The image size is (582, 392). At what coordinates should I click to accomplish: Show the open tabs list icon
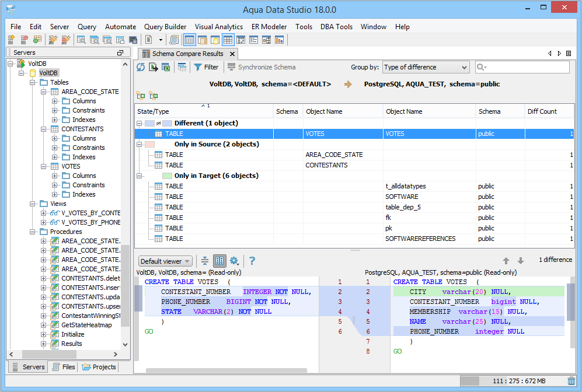[x=568, y=54]
